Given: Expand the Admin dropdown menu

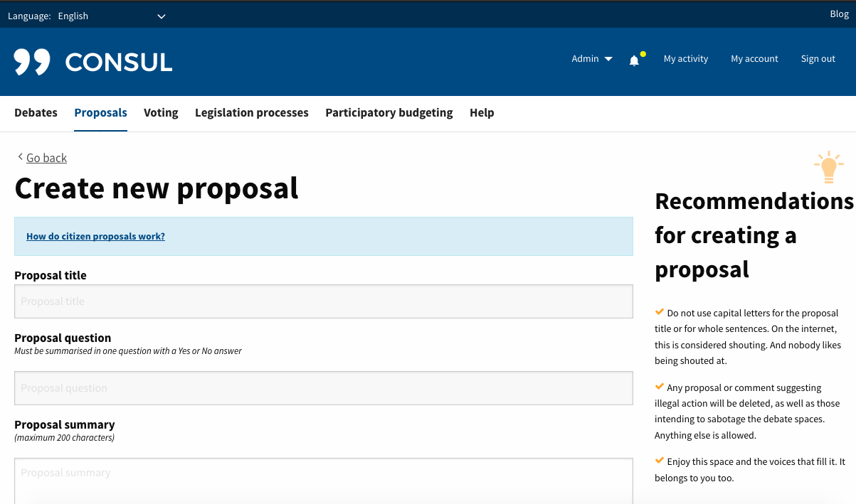Looking at the screenshot, I should [x=591, y=59].
